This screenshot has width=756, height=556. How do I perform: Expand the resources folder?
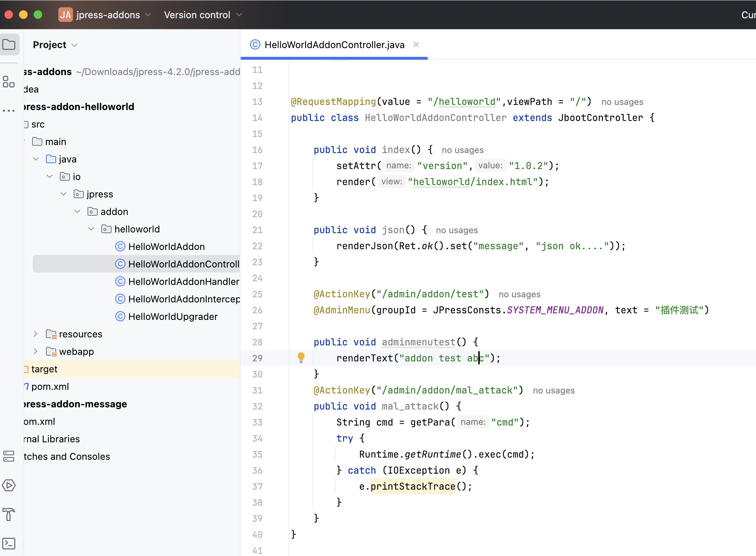pyautogui.click(x=36, y=334)
